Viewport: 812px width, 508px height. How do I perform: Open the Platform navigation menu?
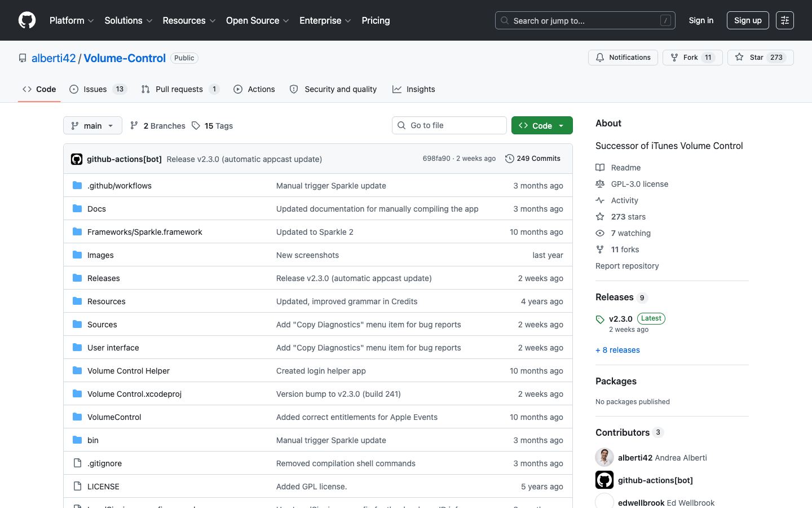point(72,20)
